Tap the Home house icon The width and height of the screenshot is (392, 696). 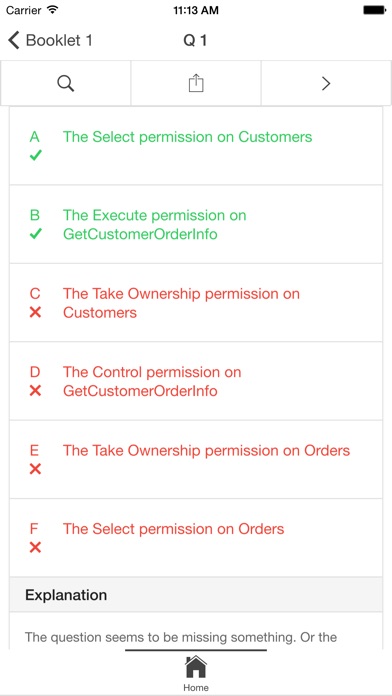tap(196, 667)
